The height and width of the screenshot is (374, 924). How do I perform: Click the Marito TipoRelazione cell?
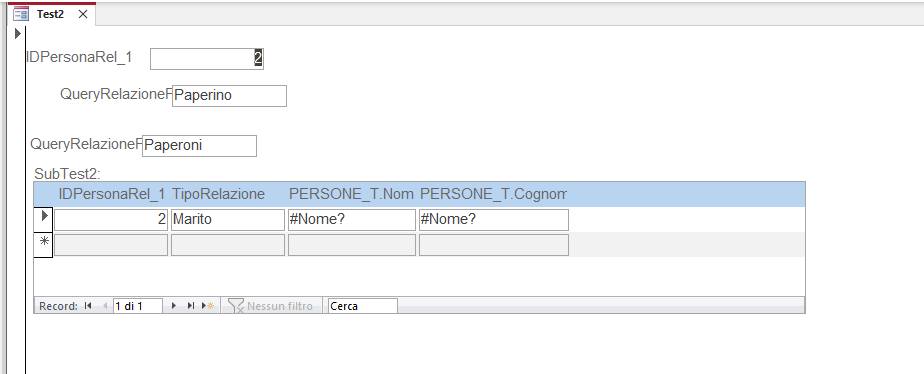(x=227, y=220)
